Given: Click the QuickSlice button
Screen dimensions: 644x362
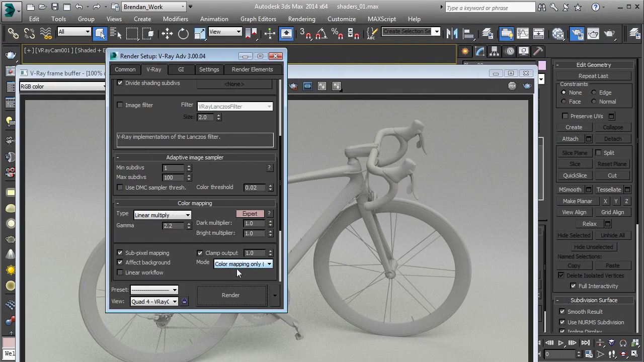Looking at the screenshot, I should (575, 175).
